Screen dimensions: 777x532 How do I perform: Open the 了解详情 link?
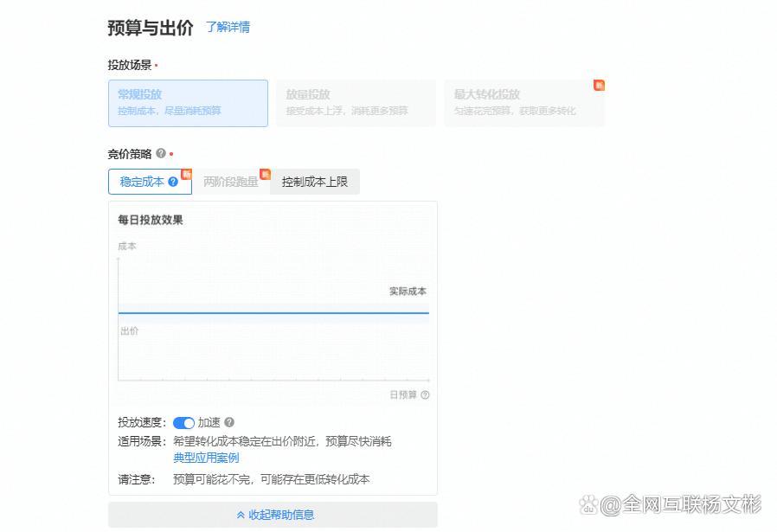click(228, 27)
